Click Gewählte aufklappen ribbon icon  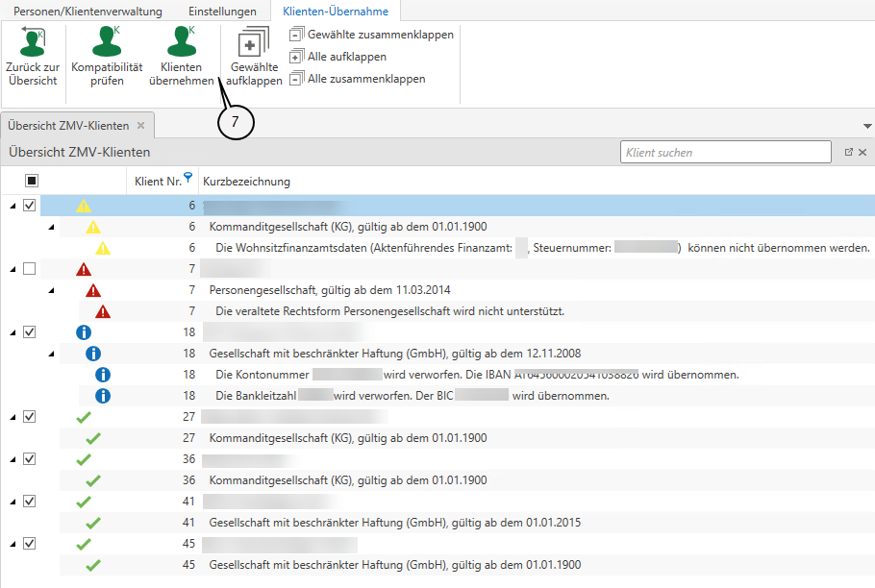253,44
